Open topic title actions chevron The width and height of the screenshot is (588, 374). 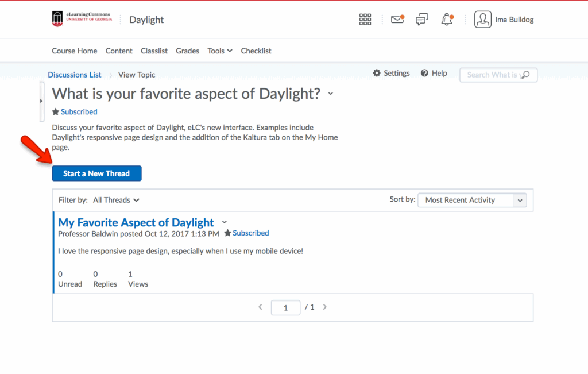click(x=331, y=94)
